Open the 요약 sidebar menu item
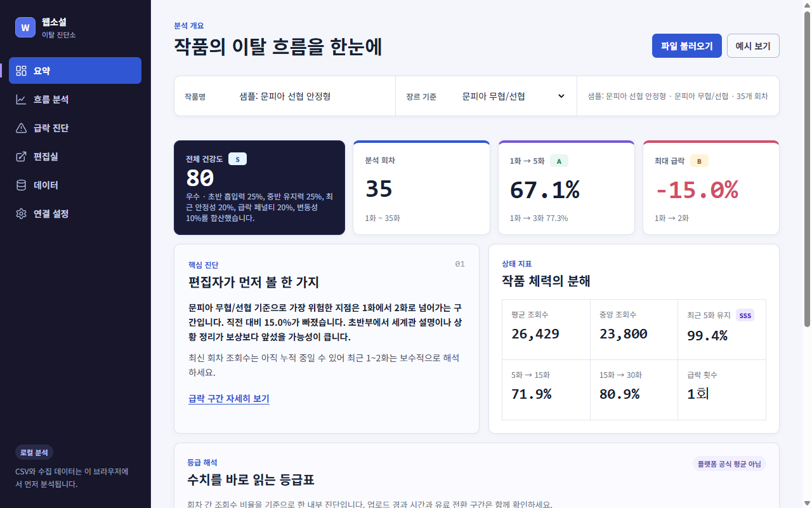 tap(75, 70)
